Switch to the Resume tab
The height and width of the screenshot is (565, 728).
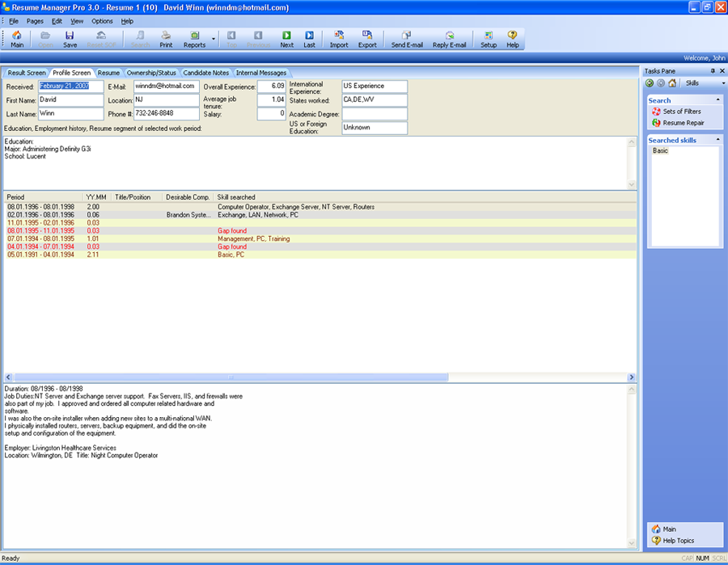(108, 73)
